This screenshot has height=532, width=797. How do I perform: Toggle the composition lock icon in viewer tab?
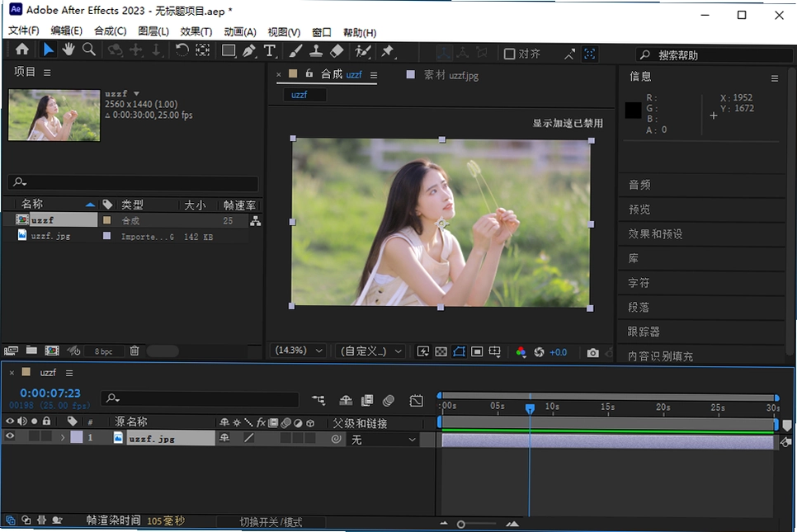309,73
